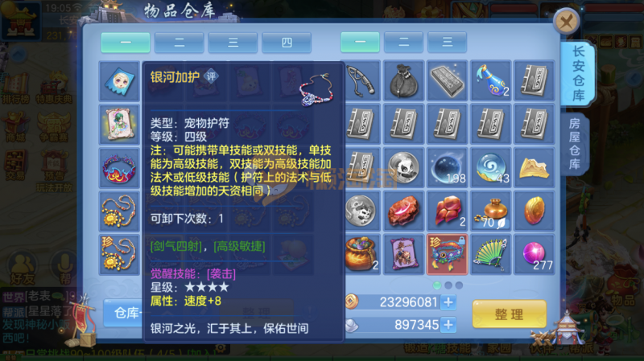Tap the 评 review badge beside 银河加护
The image size is (644, 361).
coord(211,76)
